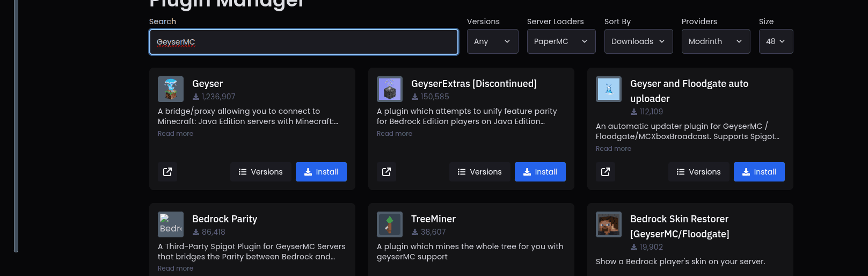Click the Bedrock Parity title
This screenshot has height=276, width=868.
pyautogui.click(x=224, y=219)
